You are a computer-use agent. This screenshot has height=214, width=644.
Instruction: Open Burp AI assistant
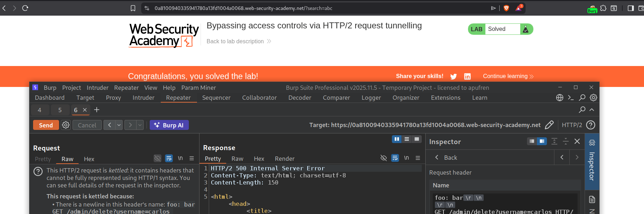pos(169,125)
